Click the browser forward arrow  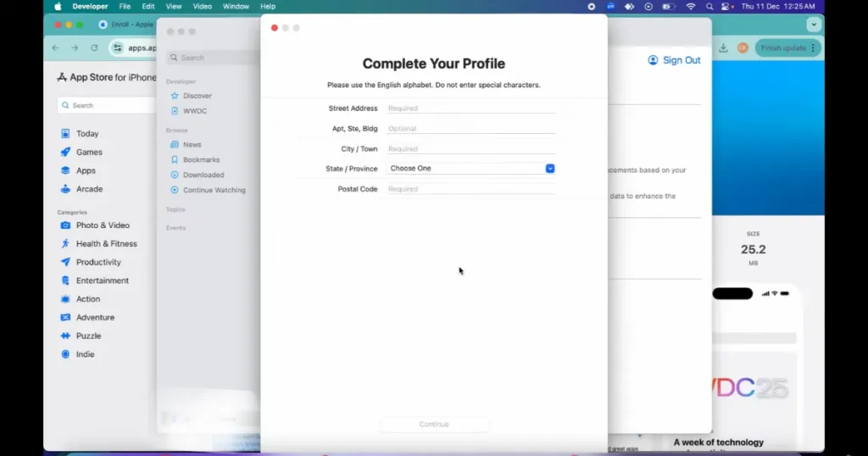tap(75, 48)
